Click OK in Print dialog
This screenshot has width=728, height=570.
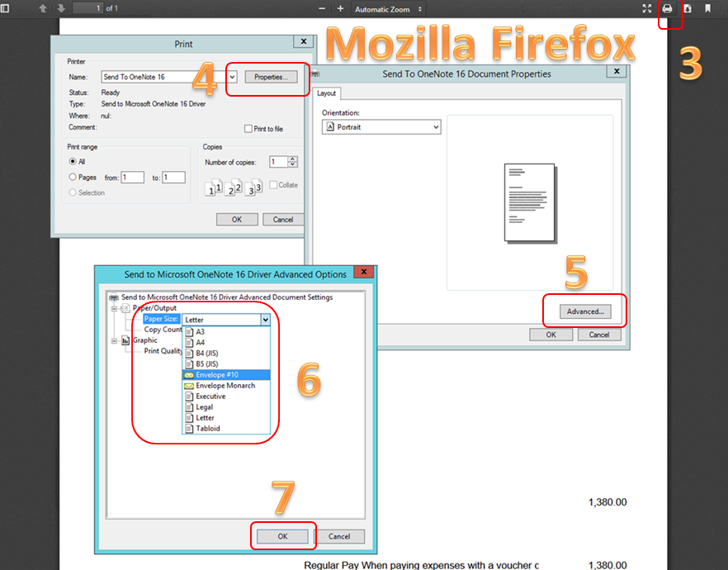(x=237, y=219)
